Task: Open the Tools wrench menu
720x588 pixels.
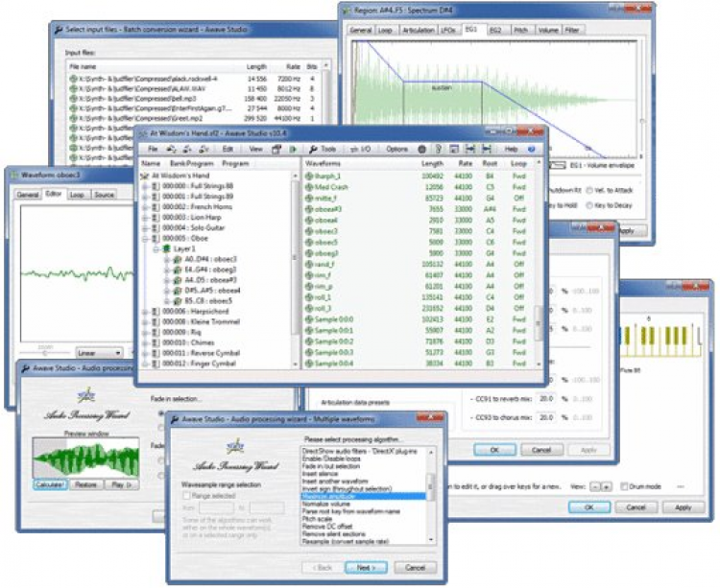Action: coord(323,149)
